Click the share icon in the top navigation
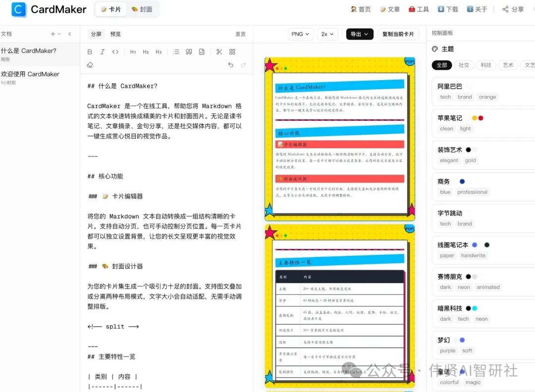 (x=505, y=9)
